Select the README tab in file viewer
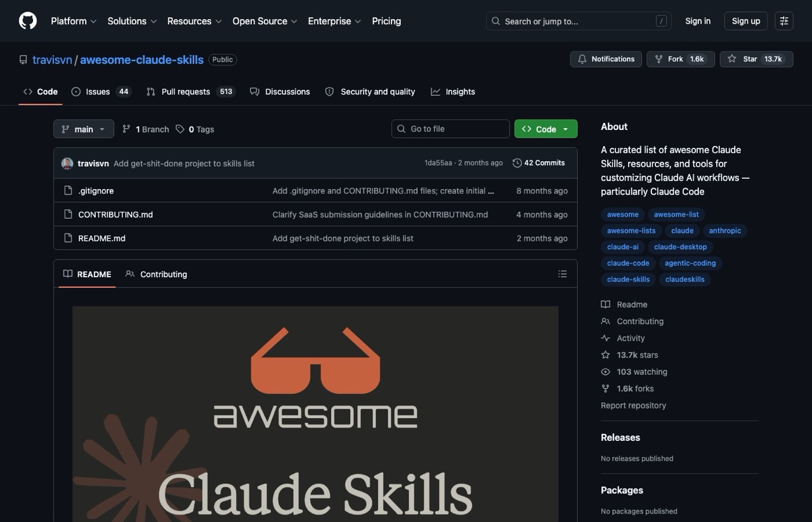The image size is (812, 522). pos(87,274)
